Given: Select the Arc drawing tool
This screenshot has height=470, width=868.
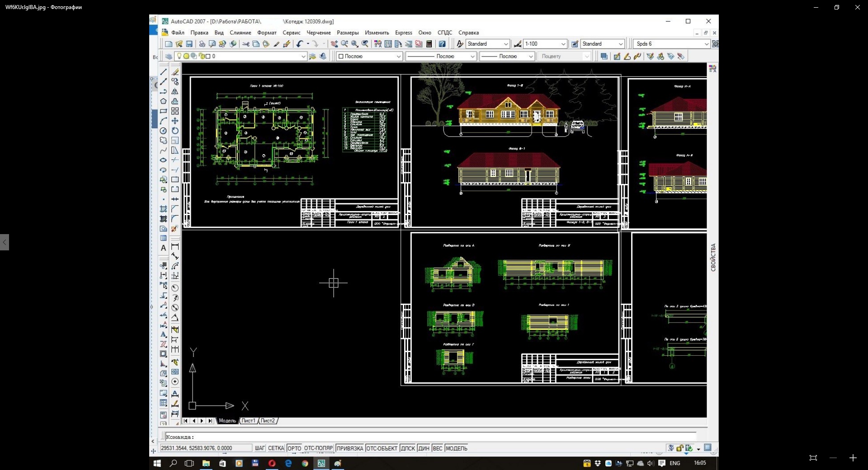Looking at the screenshot, I should [x=164, y=121].
